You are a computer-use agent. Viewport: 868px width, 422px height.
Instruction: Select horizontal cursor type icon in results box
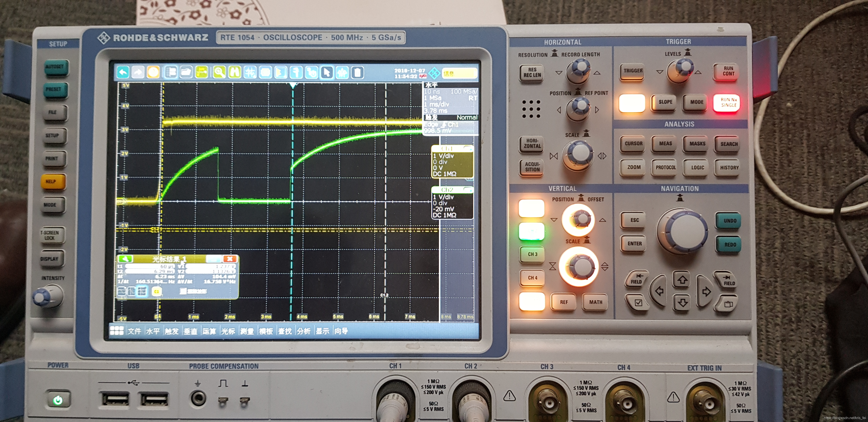click(x=122, y=291)
